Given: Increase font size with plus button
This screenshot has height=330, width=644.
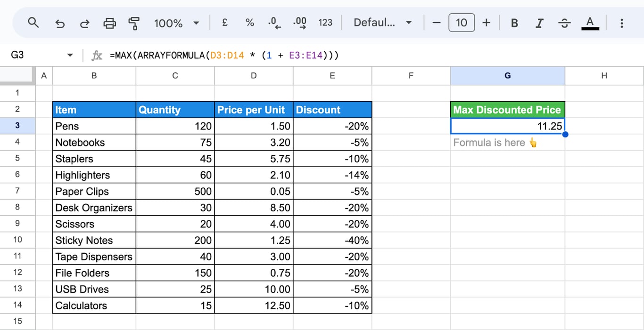Looking at the screenshot, I should (x=487, y=22).
